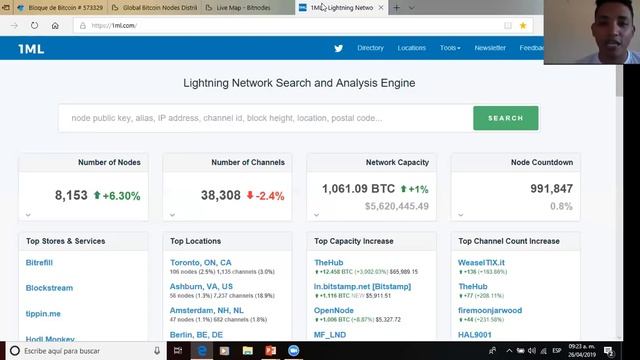Close the 1ML Lightning Network tab
The width and height of the screenshot is (640, 360).
[x=381, y=7]
